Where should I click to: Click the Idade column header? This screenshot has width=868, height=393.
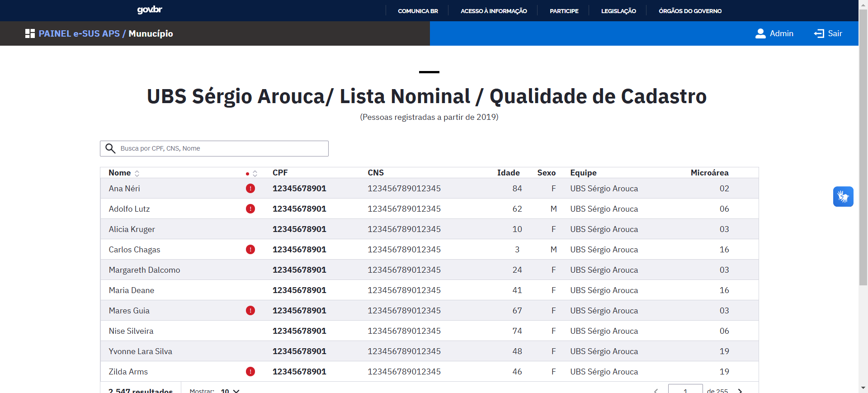pos(508,173)
